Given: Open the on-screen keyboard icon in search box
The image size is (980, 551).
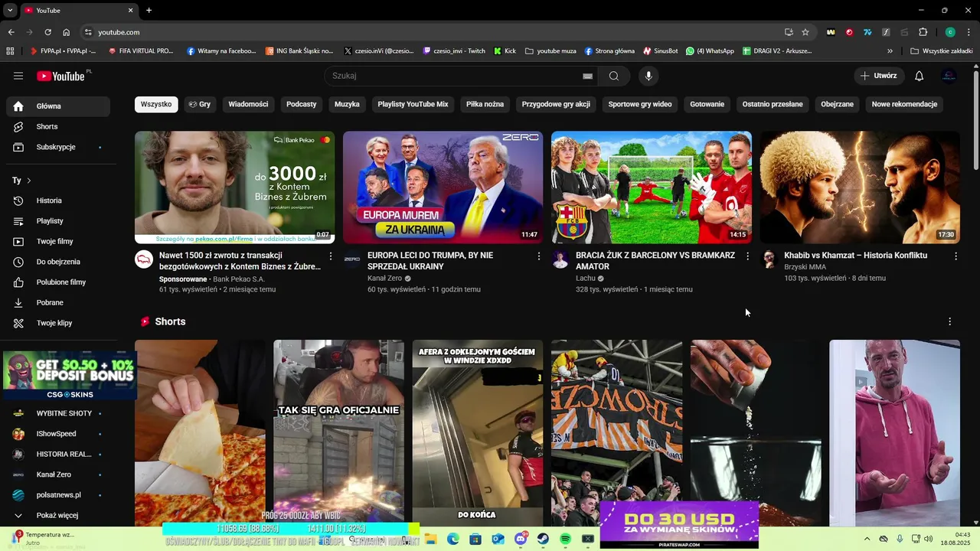Looking at the screenshot, I should point(587,76).
